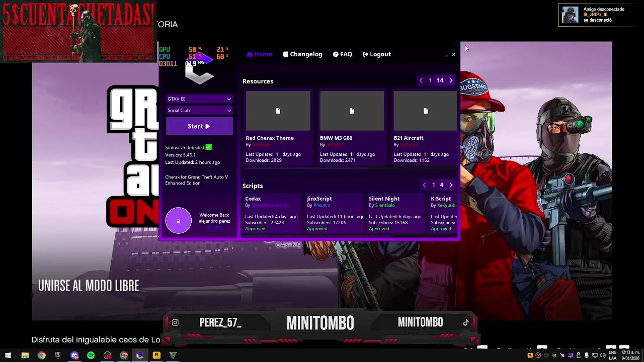Click the TikTok icon in stream overlay
The height and width of the screenshot is (362, 644).
point(466,323)
